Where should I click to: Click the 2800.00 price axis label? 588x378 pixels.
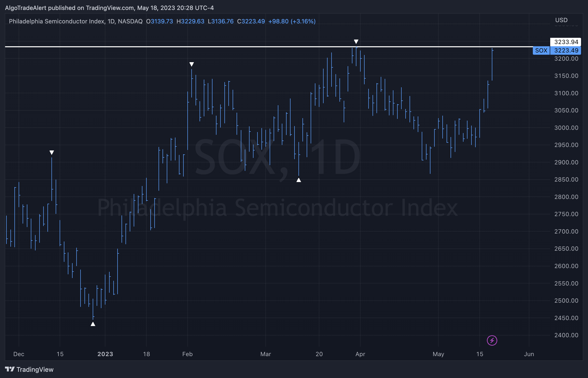pos(566,197)
